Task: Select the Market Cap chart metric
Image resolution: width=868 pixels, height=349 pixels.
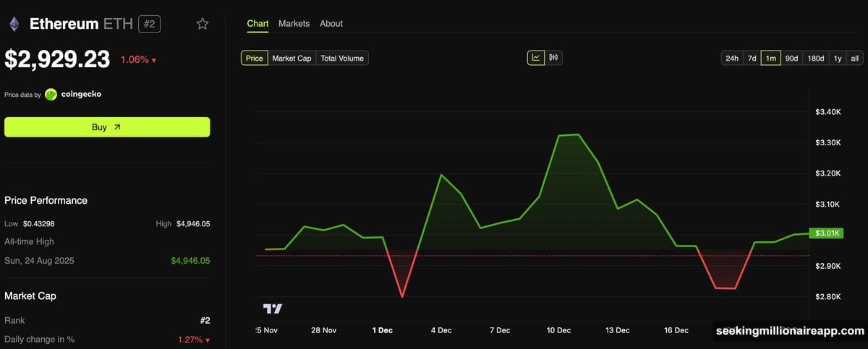Action: (x=292, y=58)
